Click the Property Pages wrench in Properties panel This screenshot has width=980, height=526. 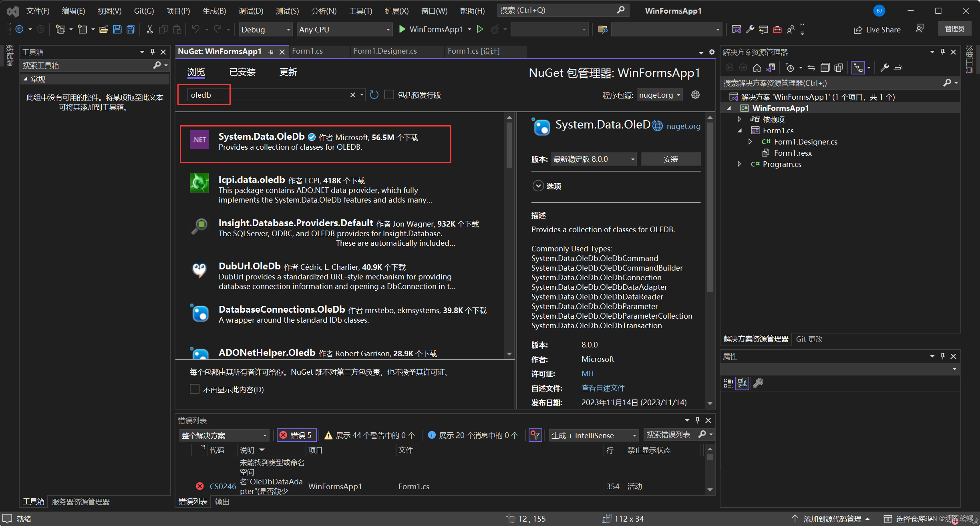758,383
